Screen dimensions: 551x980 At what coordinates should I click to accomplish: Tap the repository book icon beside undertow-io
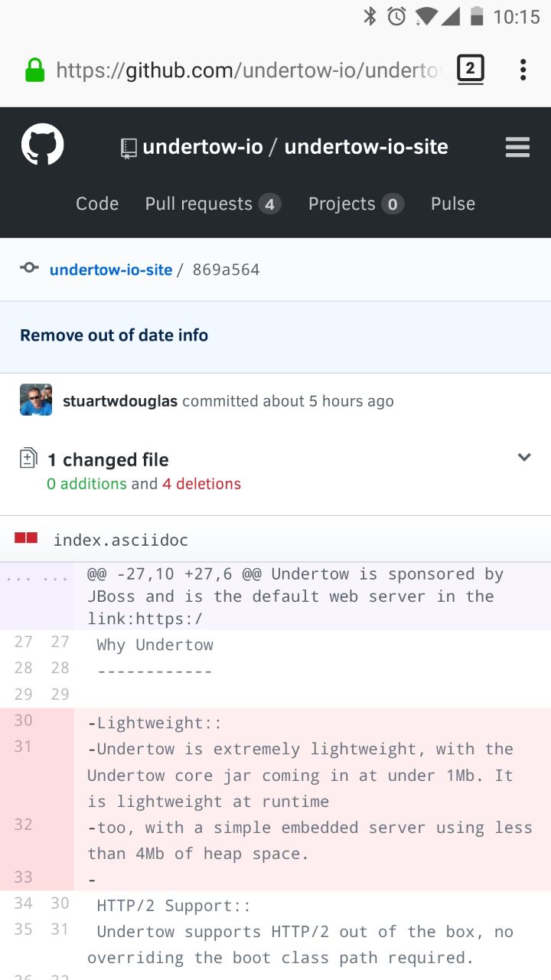[129, 148]
